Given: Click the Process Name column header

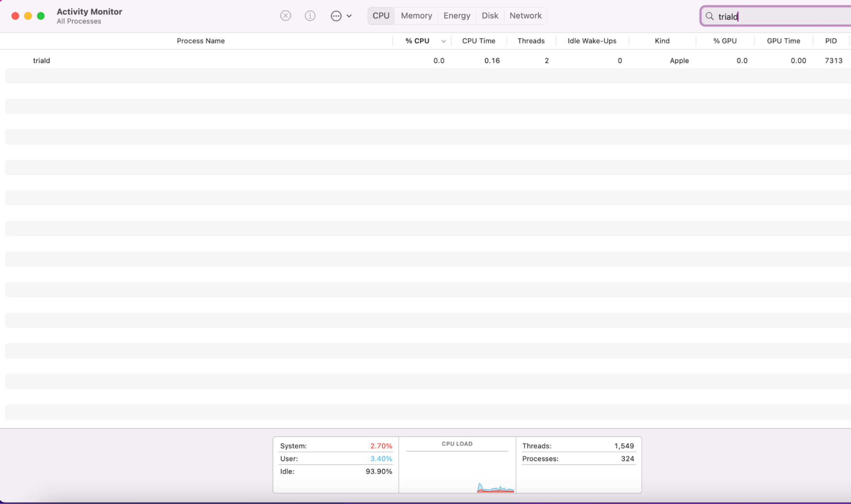Looking at the screenshot, I should (x=201, y=41).
